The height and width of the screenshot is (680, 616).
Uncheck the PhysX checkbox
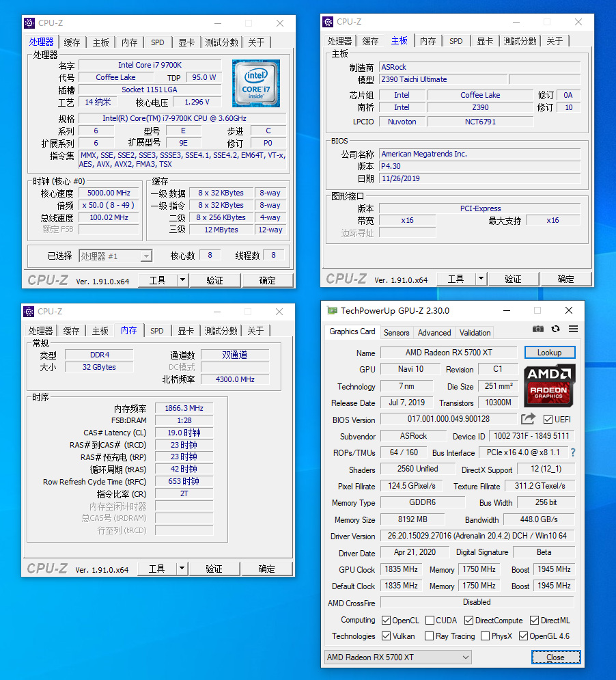tap(486, 636)
